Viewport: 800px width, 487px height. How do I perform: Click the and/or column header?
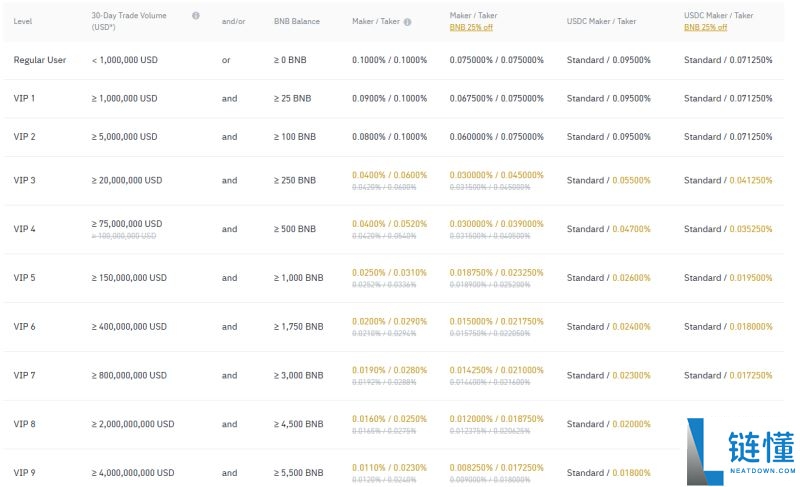(x=234, y=21)
